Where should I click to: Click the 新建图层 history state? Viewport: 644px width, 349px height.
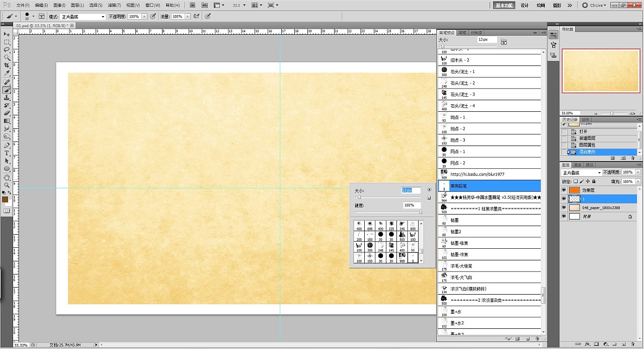(x=587, y=138)
